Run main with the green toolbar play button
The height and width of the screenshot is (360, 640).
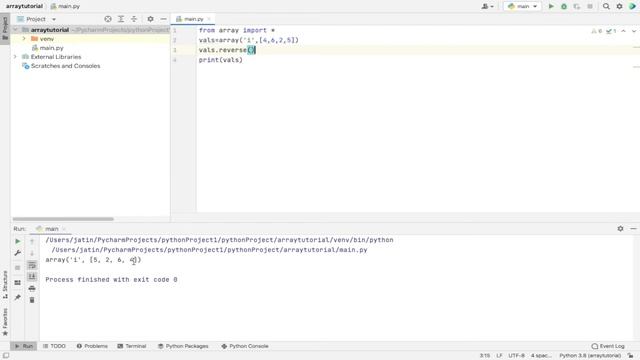551,6
